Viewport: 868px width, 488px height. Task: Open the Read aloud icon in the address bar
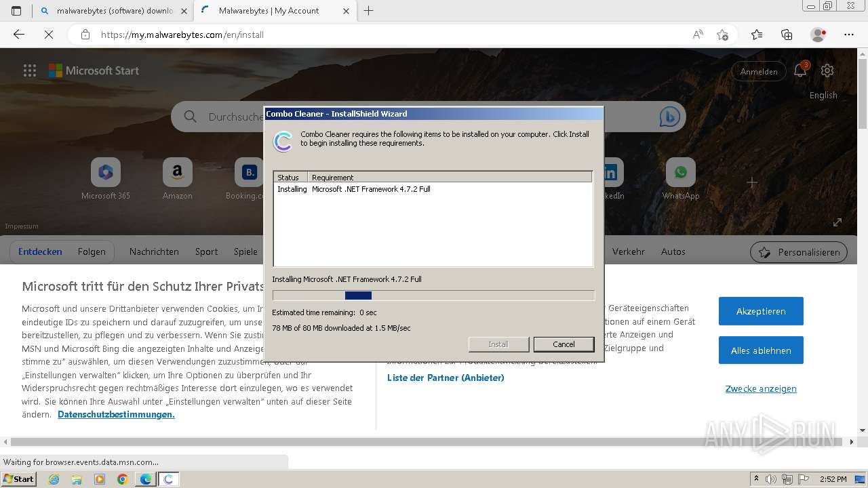coord(698,35)
